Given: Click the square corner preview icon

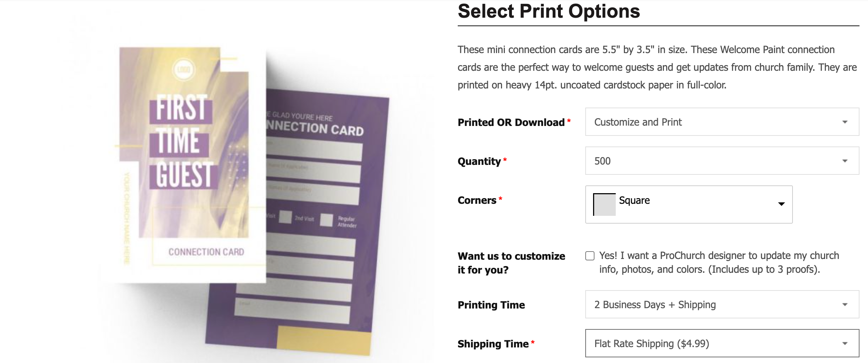Looking at the screenshot, I should [x=604, y=204].
